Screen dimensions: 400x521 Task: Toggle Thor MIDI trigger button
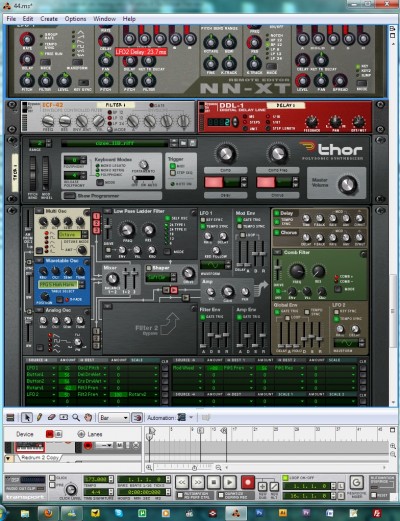pos(173,166)
